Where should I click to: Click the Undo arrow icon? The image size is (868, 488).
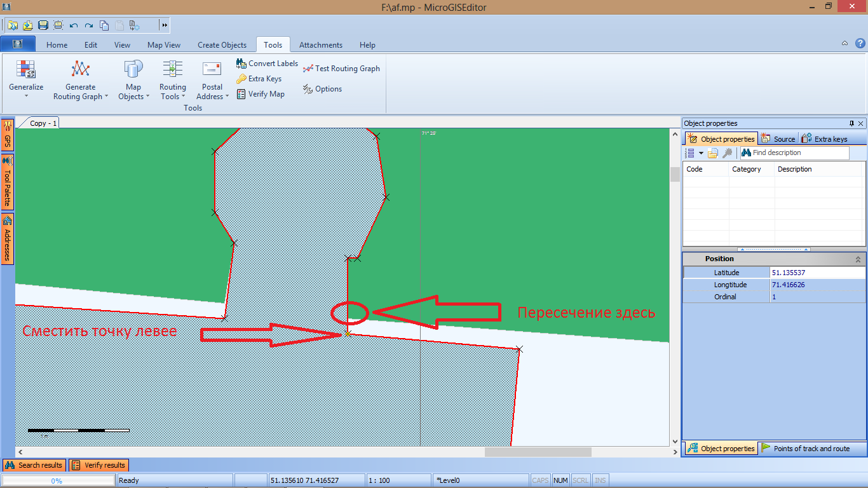74,25
